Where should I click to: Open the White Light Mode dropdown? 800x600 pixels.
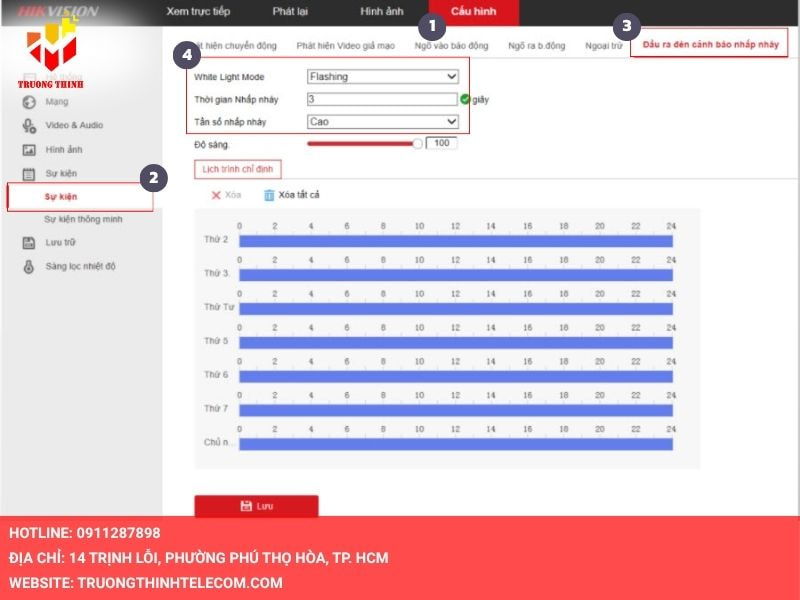[x=382, y=77]
